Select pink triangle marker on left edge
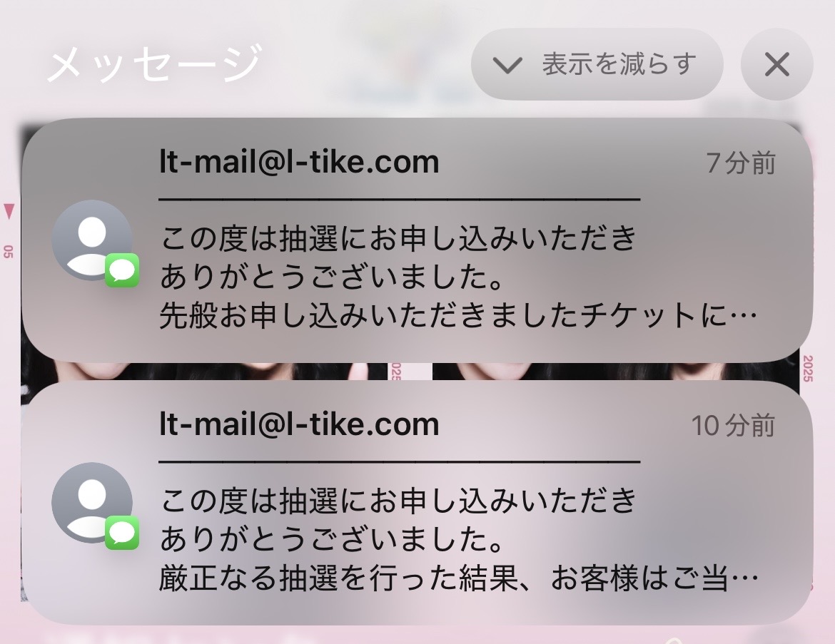Image resolution: width=835 pixels, height=644 pixels. pos(9,211)
